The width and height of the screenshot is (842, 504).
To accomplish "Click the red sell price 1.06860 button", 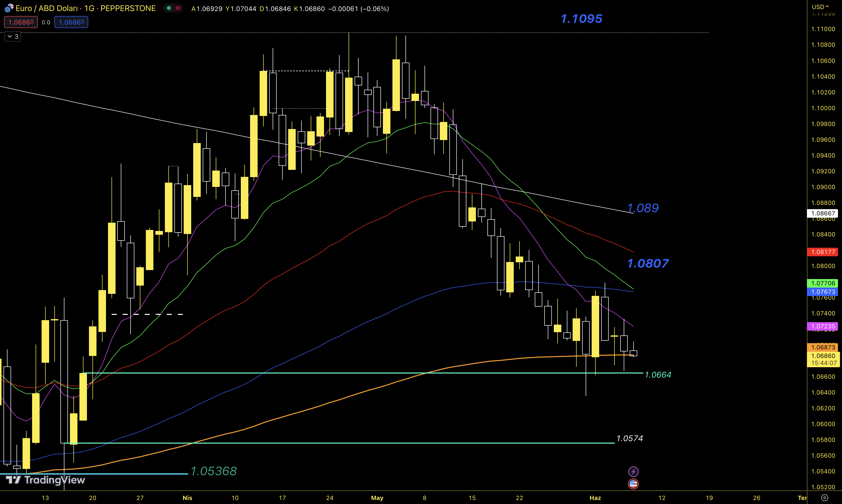I will coord(21,22).
